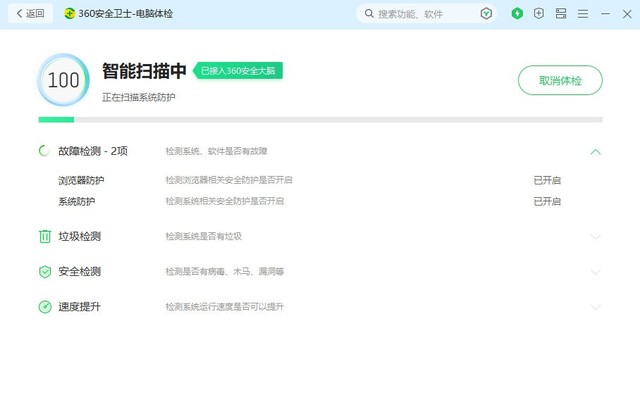Open the shield plus icon in title bar
Viewport: 640px width, 402px height.
coord(539,13)
